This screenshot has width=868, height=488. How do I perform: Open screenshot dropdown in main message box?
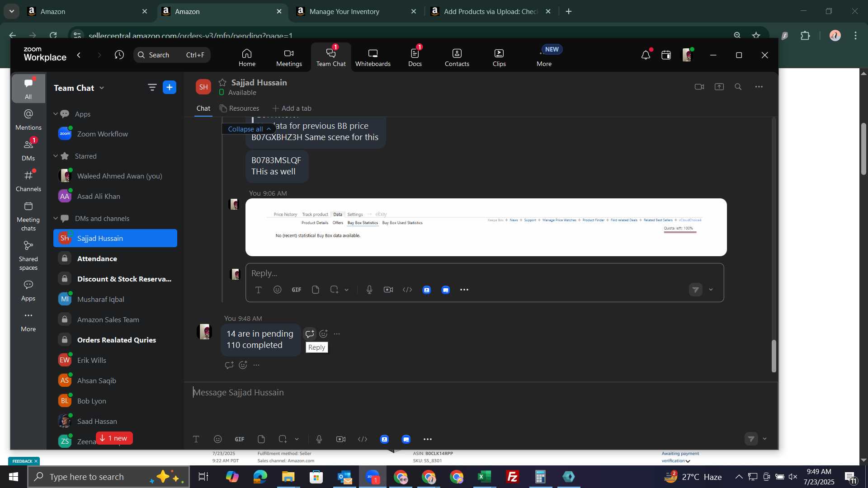[x=297, y=439]
